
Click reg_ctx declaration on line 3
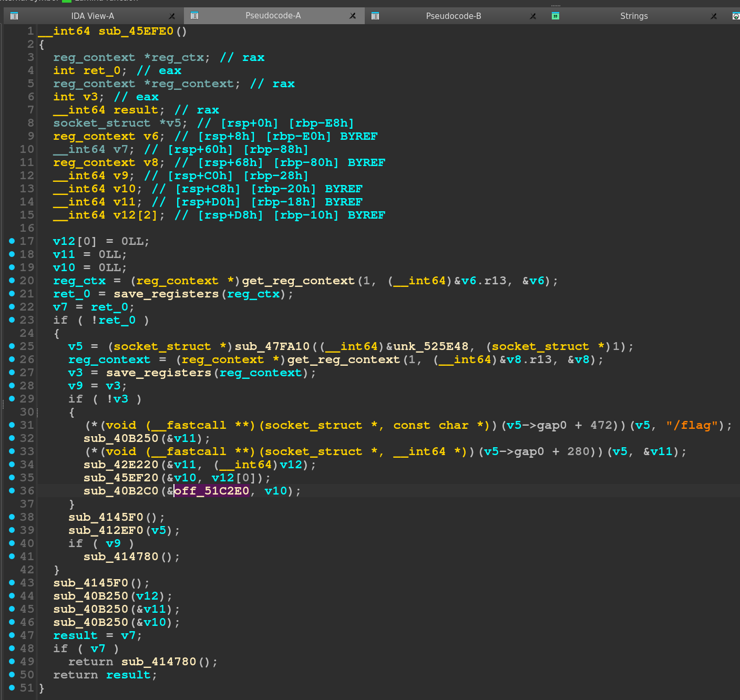coord(178,57)
